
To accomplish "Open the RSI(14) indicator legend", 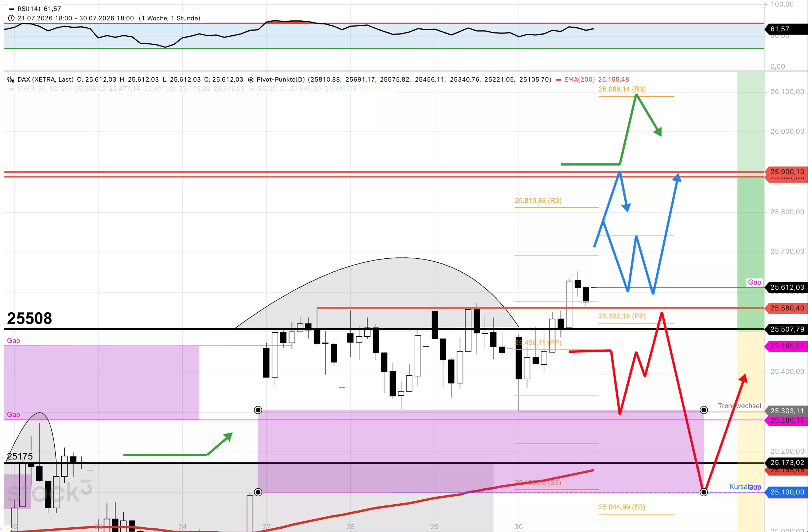I will tap(39, 9).
